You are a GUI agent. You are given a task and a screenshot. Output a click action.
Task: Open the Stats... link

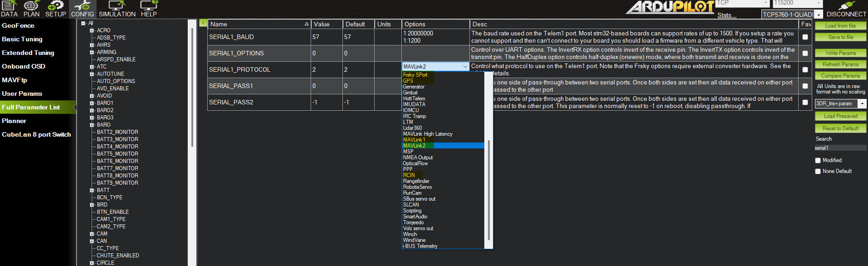coord(727,15)
